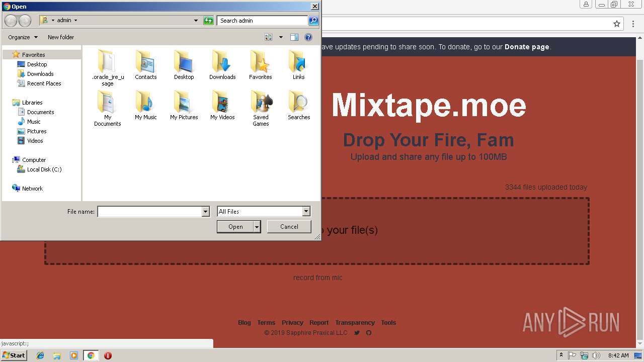Viewport: 644px width, 362px height.
Task: Click the record from mic link
Action: pyautogui.click(x=318, y=278)
